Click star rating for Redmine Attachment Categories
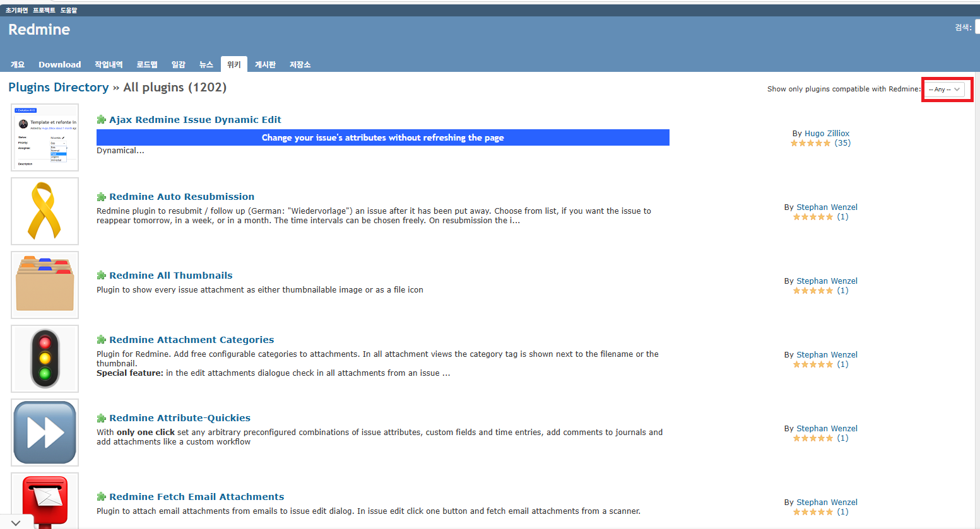 pos(813,364)
